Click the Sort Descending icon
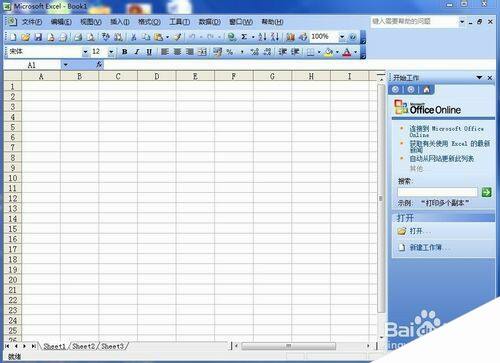 point(275,37)
